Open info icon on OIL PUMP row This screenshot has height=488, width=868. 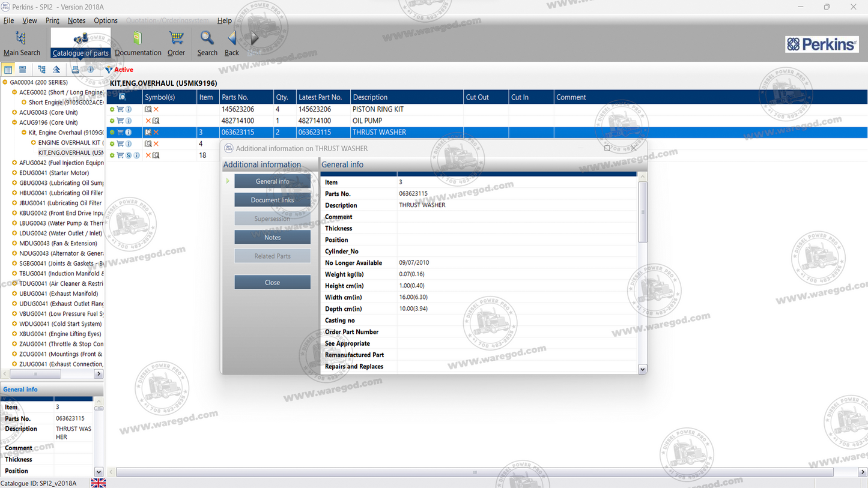click(x=129, y=121)
